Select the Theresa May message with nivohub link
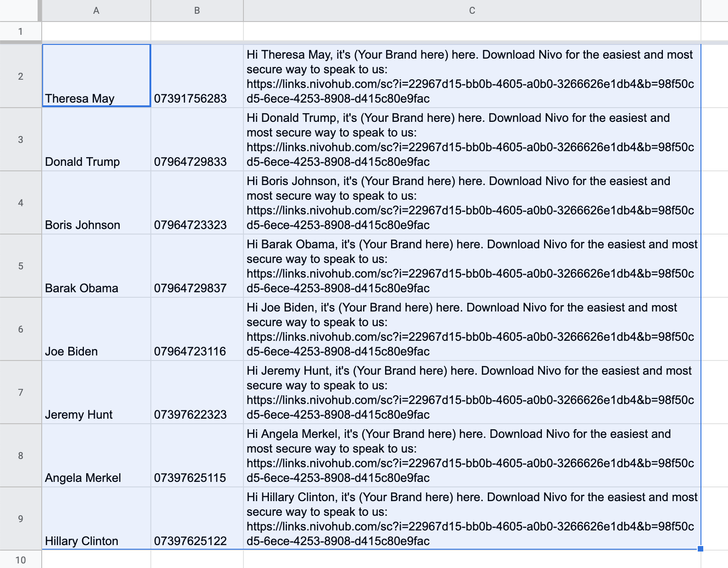The height and width of the screenshot is (568, 728). [472, 76]
